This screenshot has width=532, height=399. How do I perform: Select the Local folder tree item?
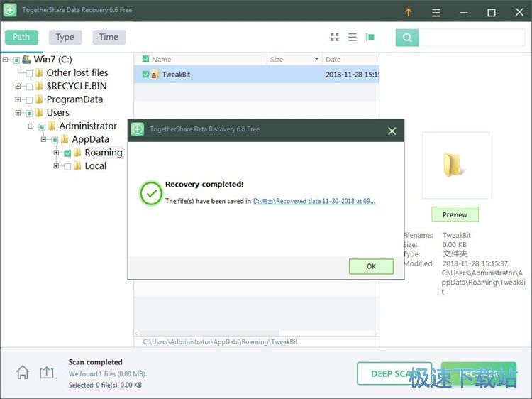[x=95, y=165]
